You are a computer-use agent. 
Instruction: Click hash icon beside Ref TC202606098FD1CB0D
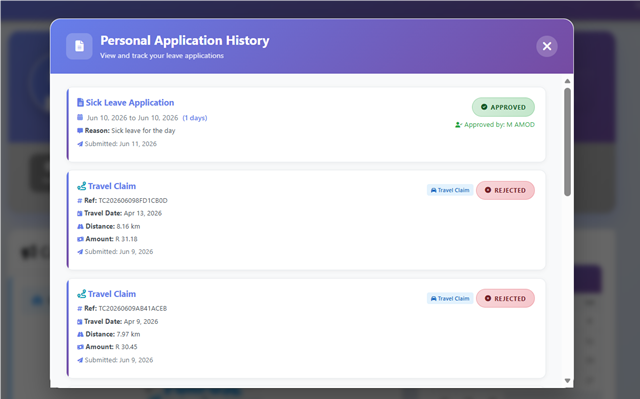point(80,201)
